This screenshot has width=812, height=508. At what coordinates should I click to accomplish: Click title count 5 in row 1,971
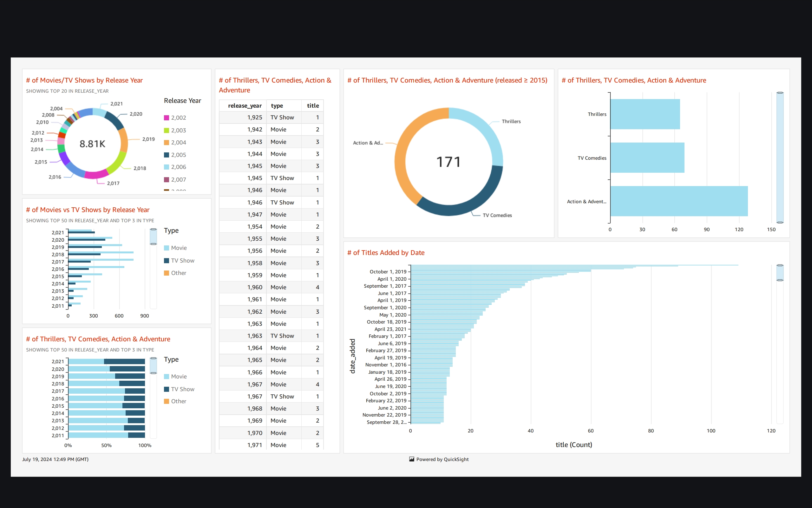(312, 445)
